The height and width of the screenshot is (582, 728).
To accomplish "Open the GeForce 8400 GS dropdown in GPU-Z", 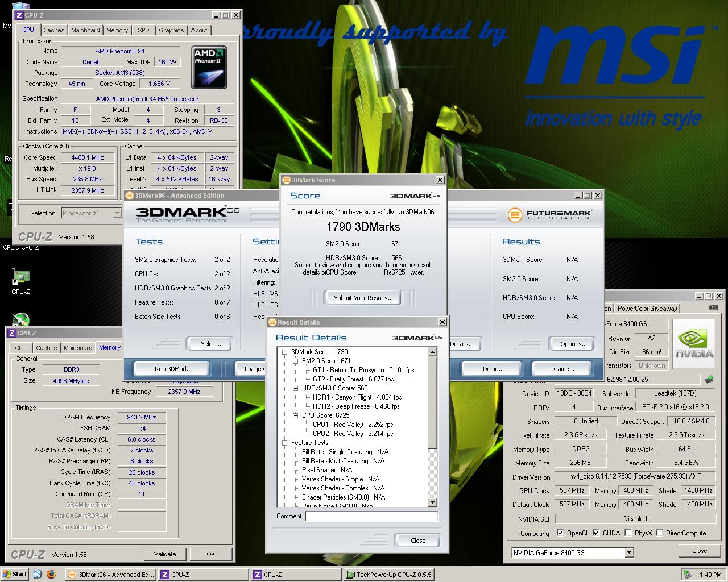I will pyautogui.click(x=629, y=552).
